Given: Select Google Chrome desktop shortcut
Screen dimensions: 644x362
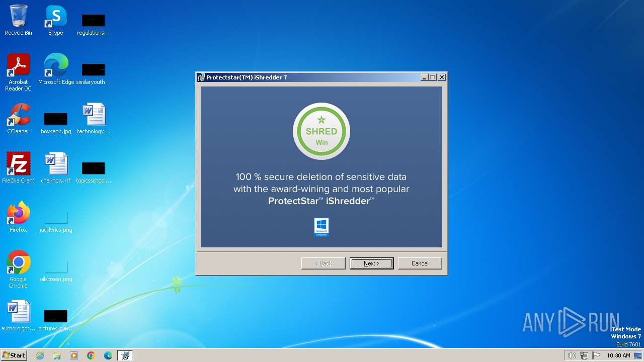Looking at the screenshot, I should pos(18,270).
